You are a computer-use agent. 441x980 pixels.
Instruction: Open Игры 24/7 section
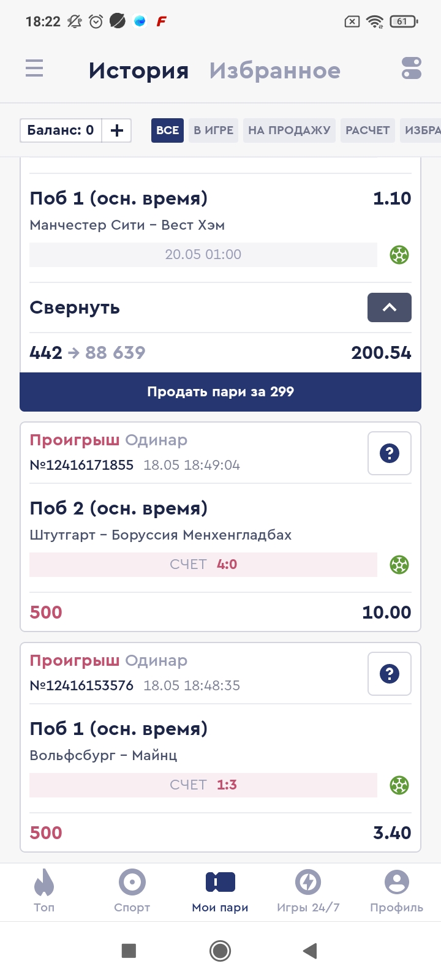[308, 891]
